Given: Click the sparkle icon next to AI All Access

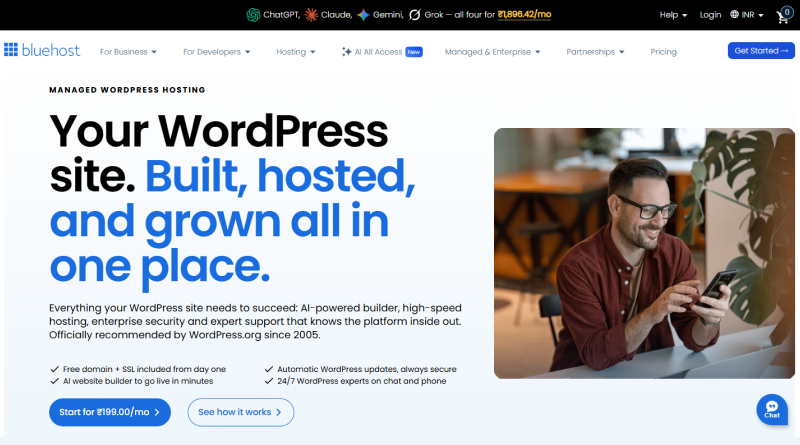Looking at the screenshot, I should [346, 52].
